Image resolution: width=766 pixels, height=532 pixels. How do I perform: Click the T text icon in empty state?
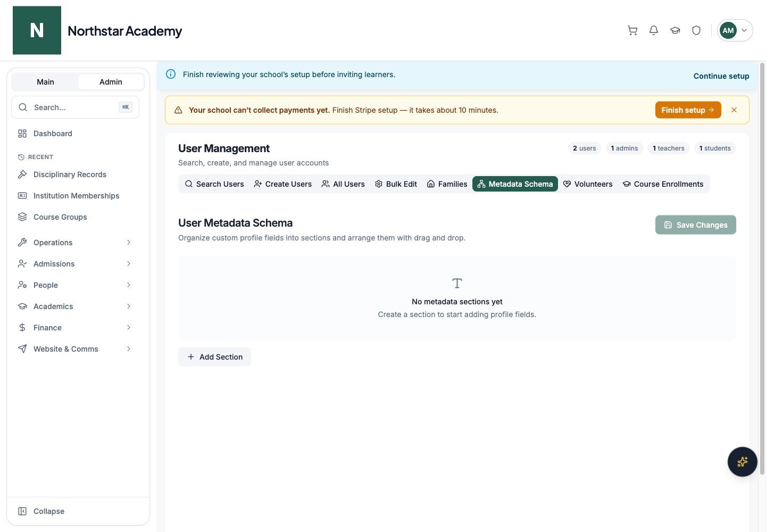point(457,283)
